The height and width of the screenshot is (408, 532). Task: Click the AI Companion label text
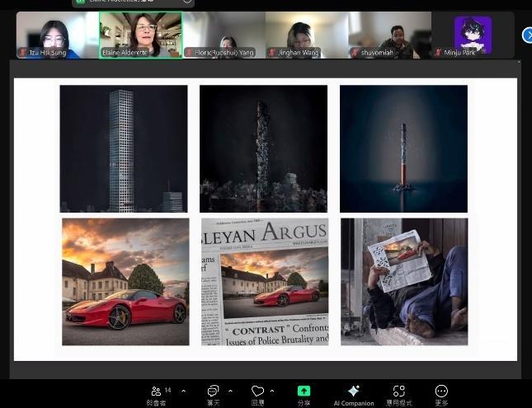(354, 403)
